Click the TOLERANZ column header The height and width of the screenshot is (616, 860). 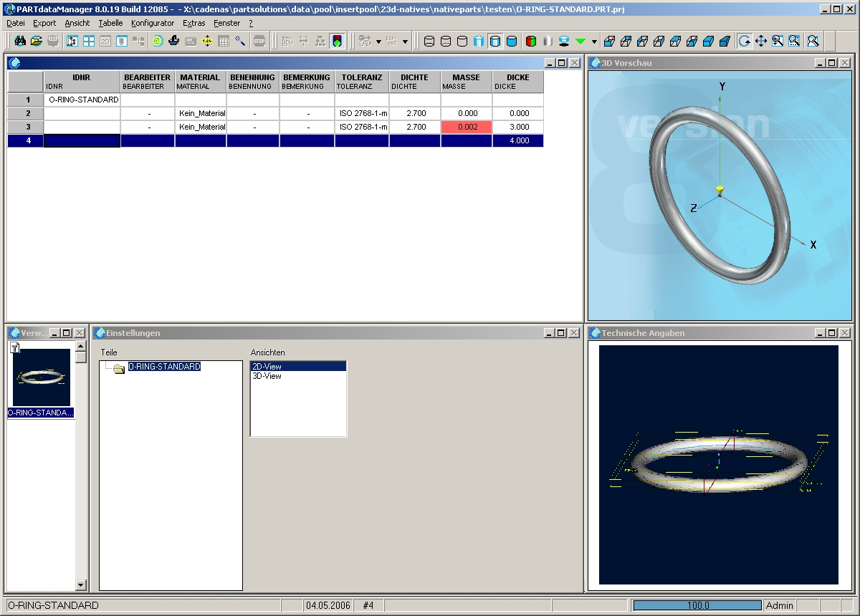point(362,82)
